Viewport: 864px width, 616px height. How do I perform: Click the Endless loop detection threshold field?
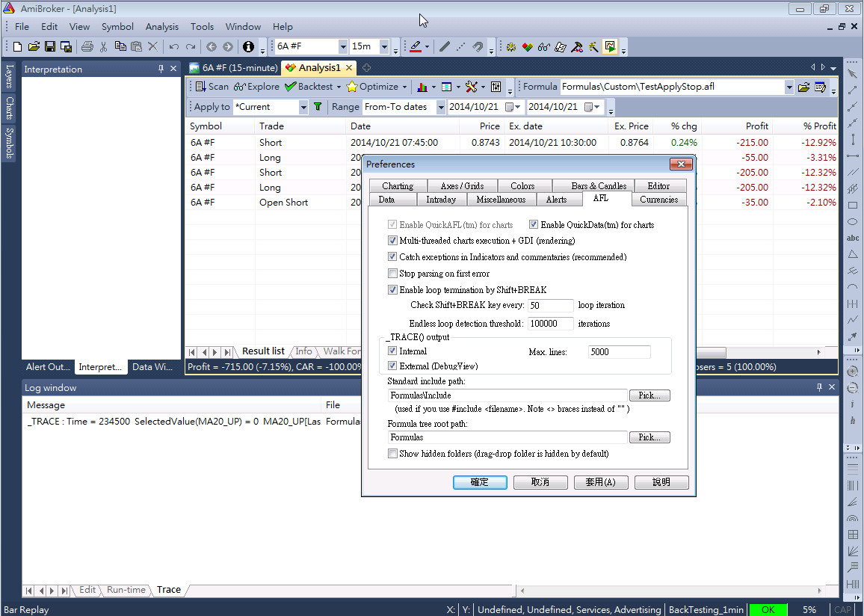coord(551,324)
